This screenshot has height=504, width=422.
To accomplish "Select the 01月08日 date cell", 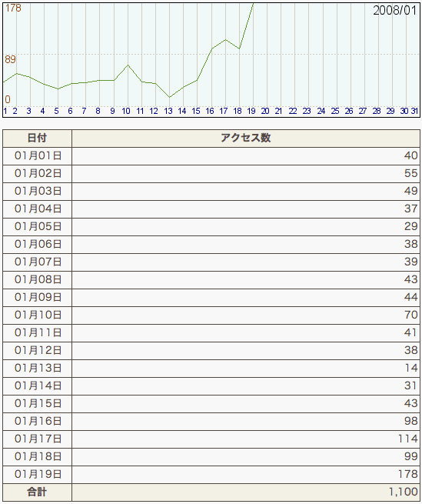I will click(x=37, y=279).
